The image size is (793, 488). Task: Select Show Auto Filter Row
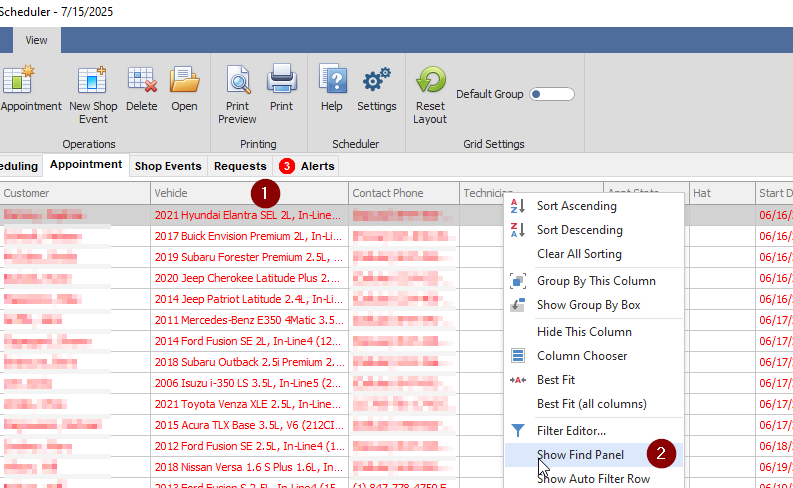click(594, 478)
